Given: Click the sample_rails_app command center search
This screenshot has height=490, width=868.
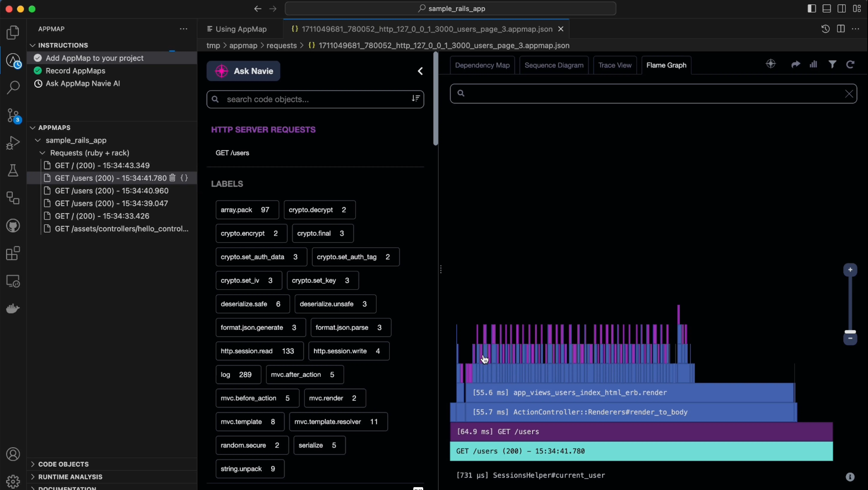Looking at the screenshot, I should (x=451, y=9).
